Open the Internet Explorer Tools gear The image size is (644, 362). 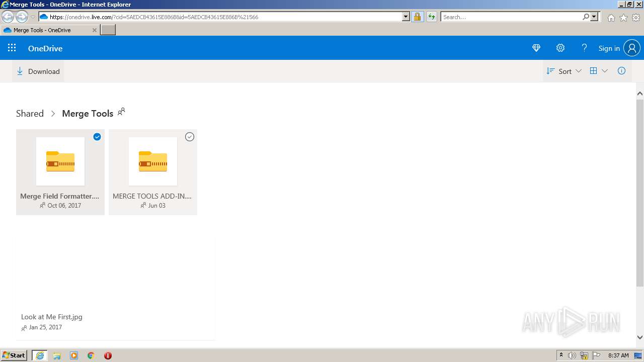(x=636, y=18)
